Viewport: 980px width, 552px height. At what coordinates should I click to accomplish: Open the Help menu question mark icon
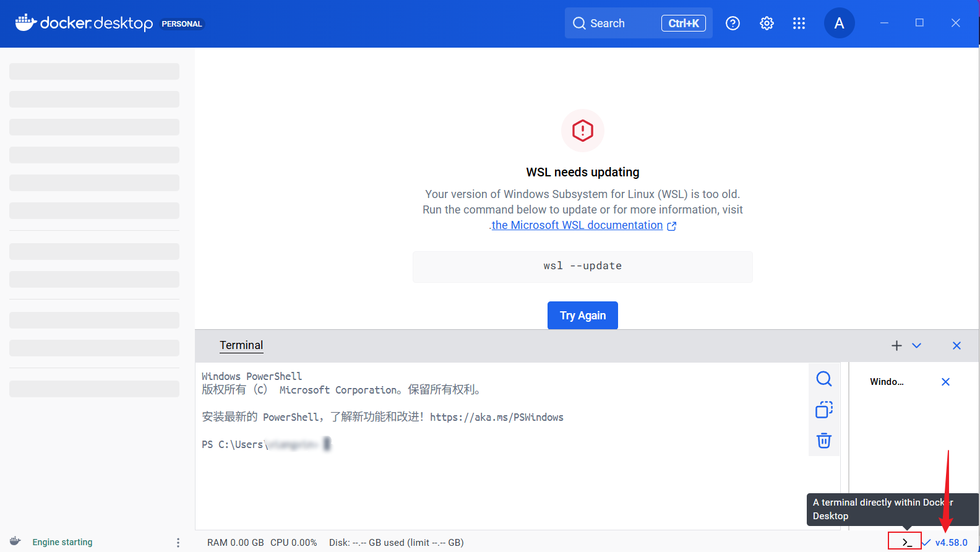click(733, 24)
